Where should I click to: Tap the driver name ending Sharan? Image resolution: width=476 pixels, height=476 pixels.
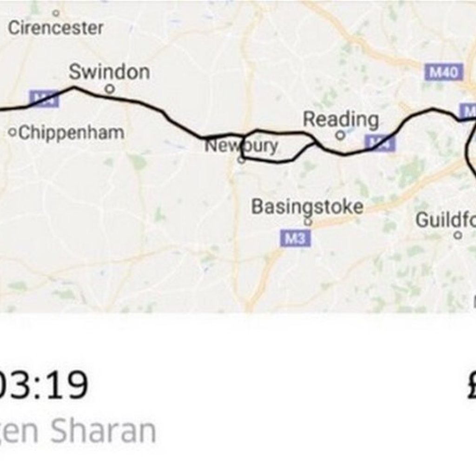[78, 431]
